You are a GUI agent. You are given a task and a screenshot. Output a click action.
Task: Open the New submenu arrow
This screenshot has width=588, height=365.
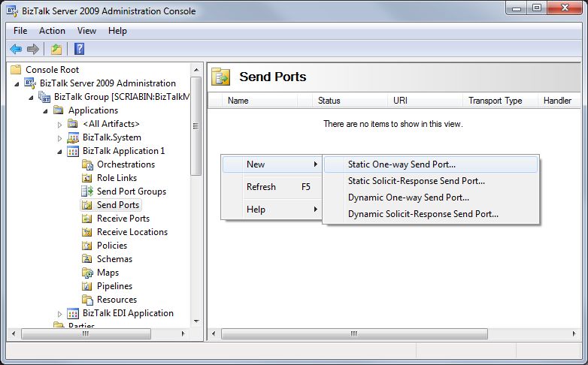(316, 164)
